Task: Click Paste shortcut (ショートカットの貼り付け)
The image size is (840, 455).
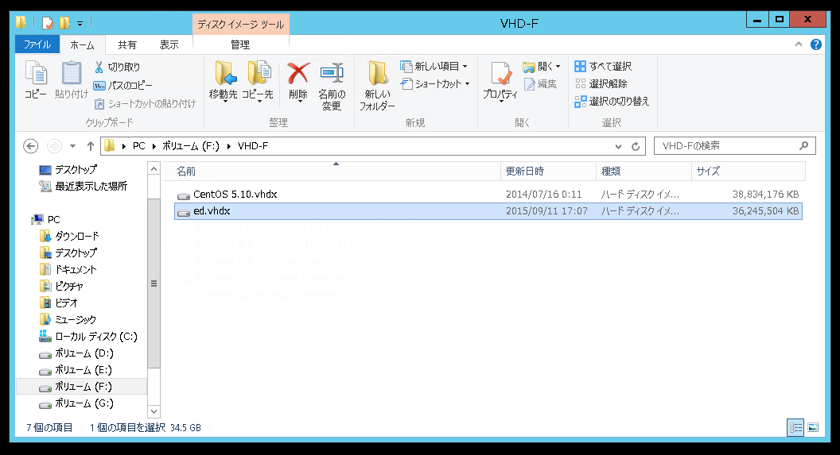Action: click(x=145, y=103)
